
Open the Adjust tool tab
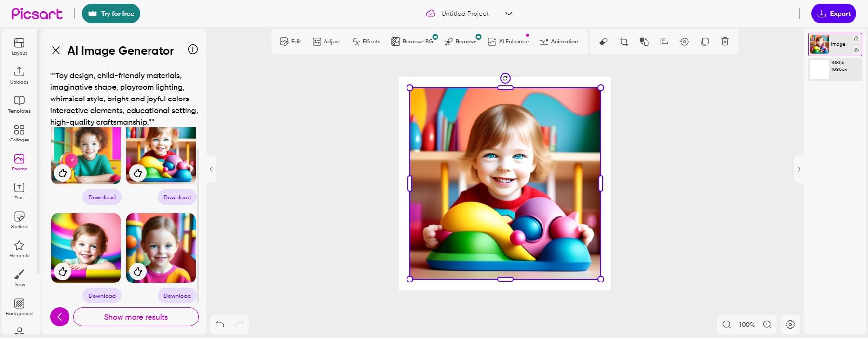tap(326, 42)
